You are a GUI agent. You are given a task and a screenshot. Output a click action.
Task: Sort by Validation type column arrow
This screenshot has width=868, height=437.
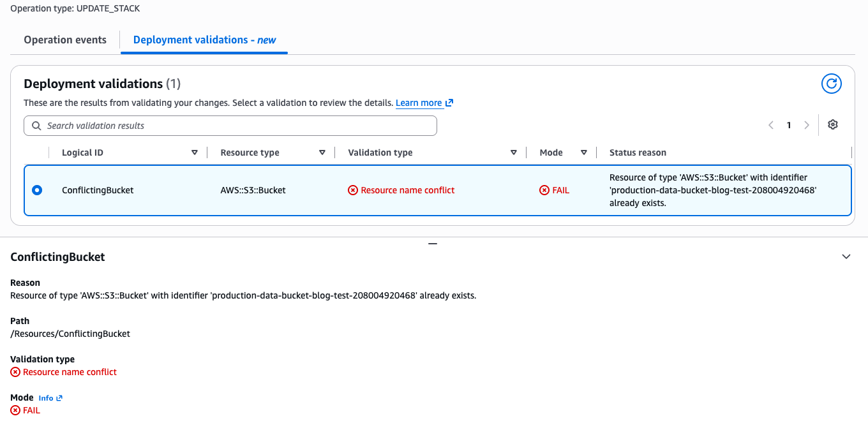point(514,152)
